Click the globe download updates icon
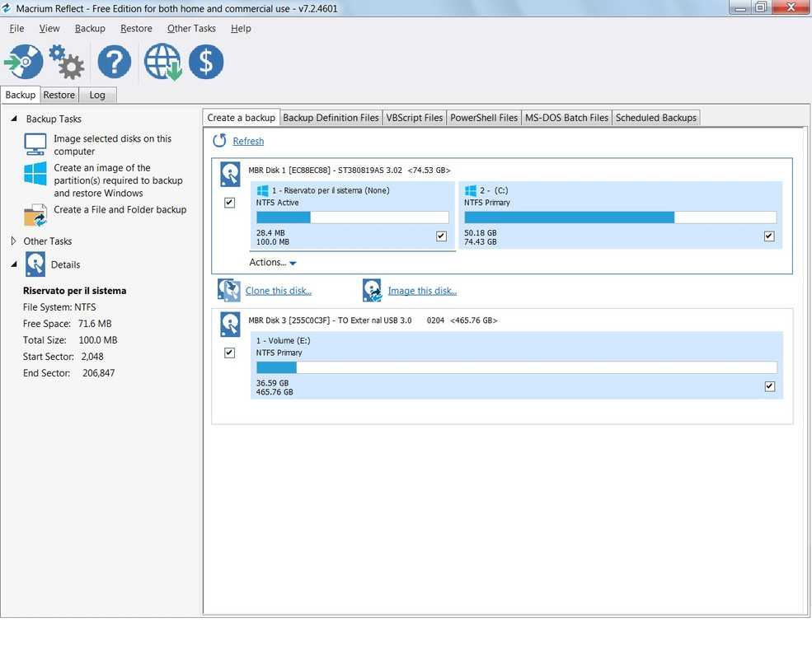This screenshot has height=659, width=812. (162, 62)
